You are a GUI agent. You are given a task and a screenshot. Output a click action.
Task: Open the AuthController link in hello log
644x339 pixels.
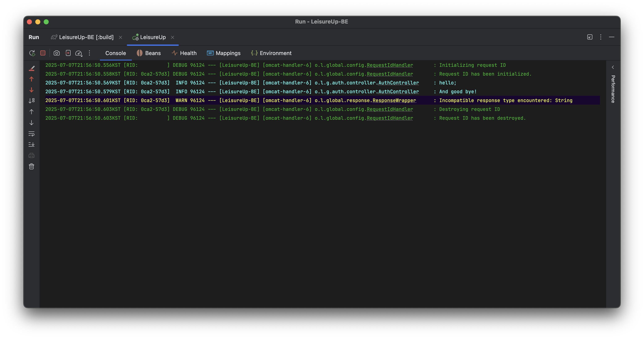click(398, 83)
